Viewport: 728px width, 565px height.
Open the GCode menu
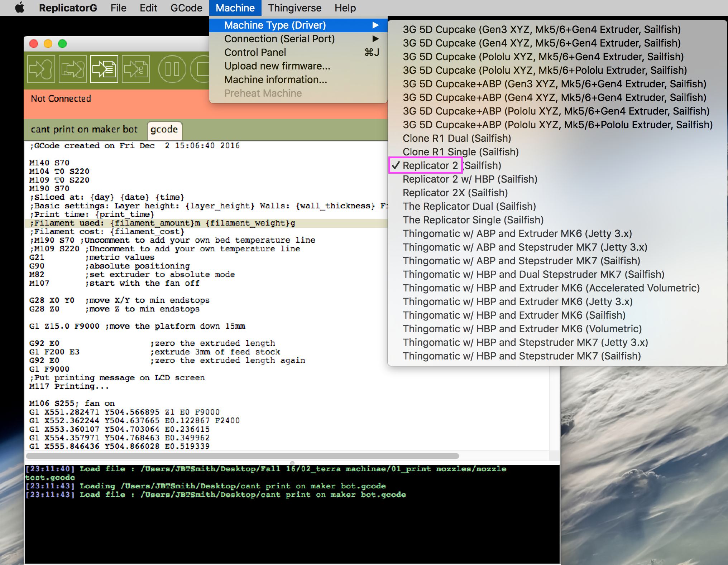tap(186, 8)
